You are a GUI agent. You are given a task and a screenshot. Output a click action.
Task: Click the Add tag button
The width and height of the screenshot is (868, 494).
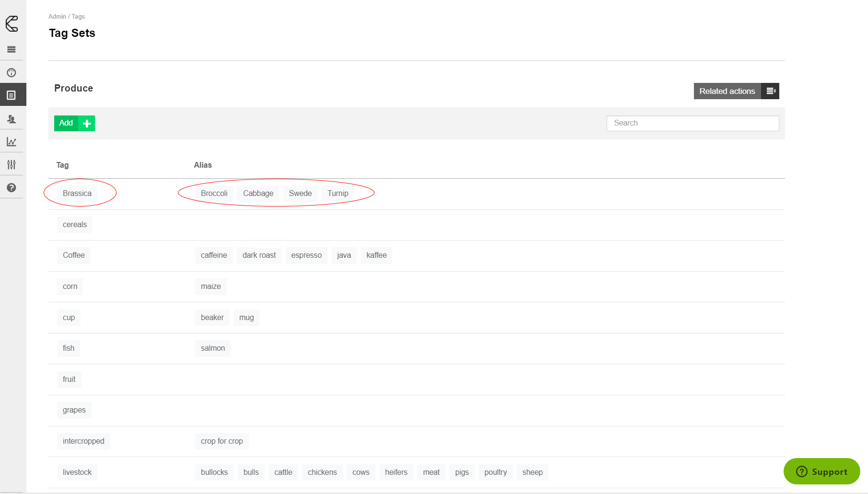[x=66, y=123]
